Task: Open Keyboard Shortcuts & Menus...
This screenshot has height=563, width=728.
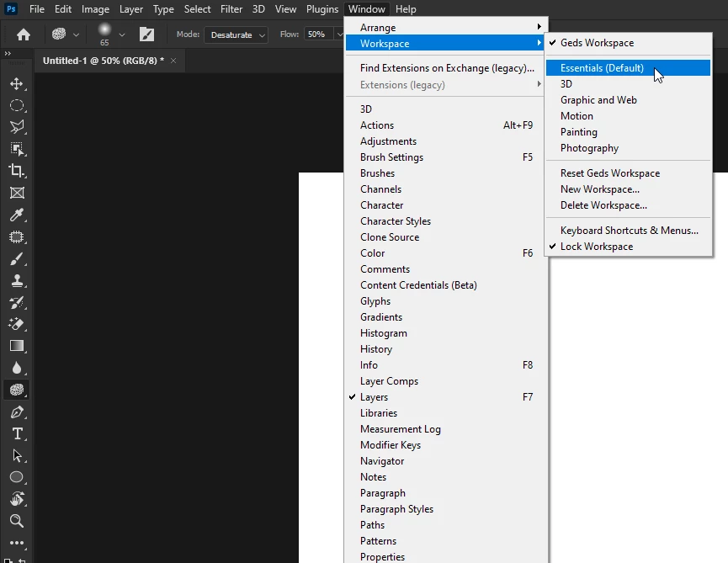Action: click(x=628, y=231)
